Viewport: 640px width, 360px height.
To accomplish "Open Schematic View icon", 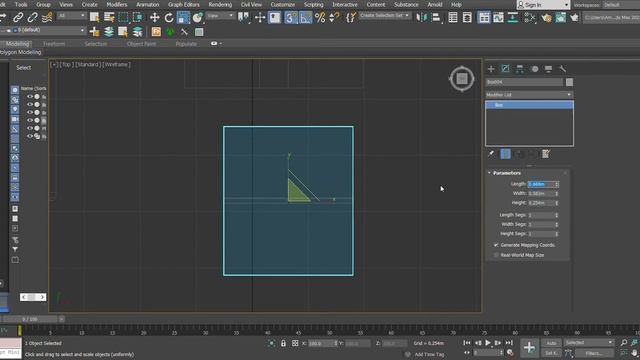I will [513, 18].
